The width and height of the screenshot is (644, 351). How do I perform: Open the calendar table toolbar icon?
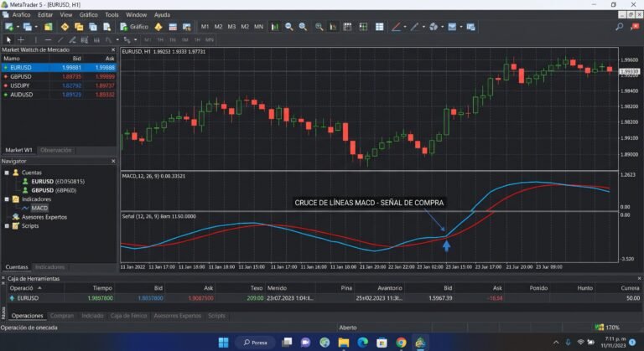(173, 27)
